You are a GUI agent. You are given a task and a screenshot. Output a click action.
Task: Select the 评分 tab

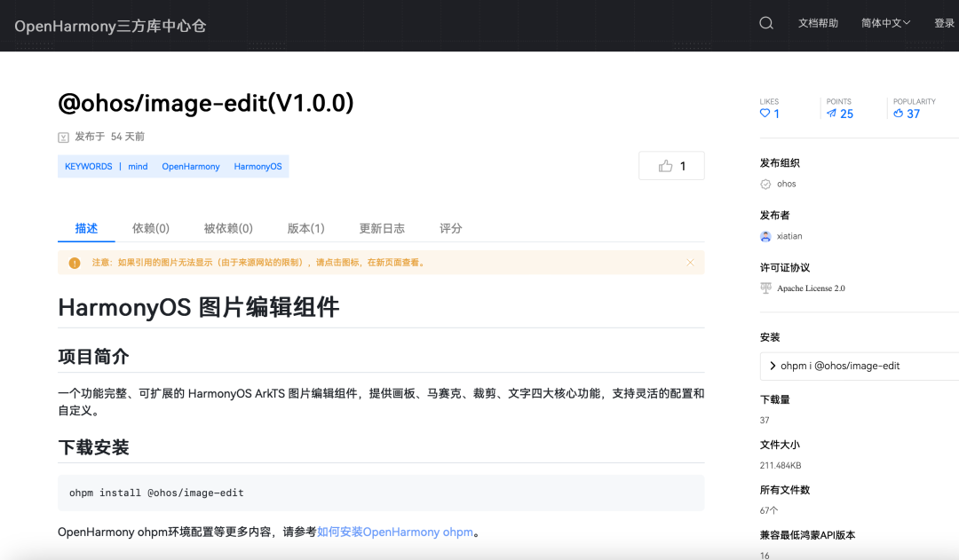point(451,228)
